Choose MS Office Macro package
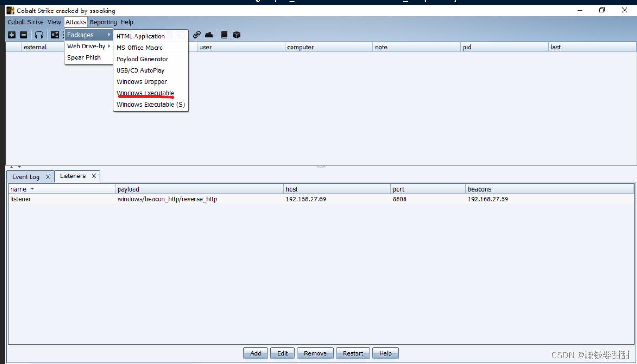The width and height of the screenshot is (637, 364). (151, 48)
